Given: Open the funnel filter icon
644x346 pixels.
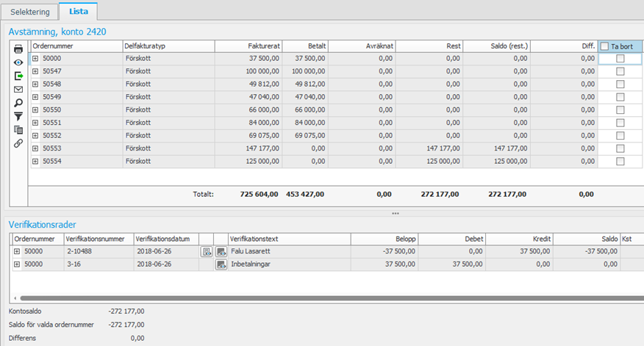Looking at the screenshot, I should (x=18, y=116).
